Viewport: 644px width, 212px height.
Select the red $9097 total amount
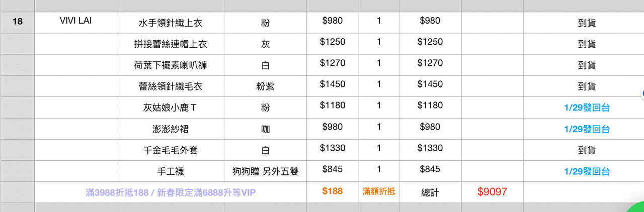click(492, 191)
